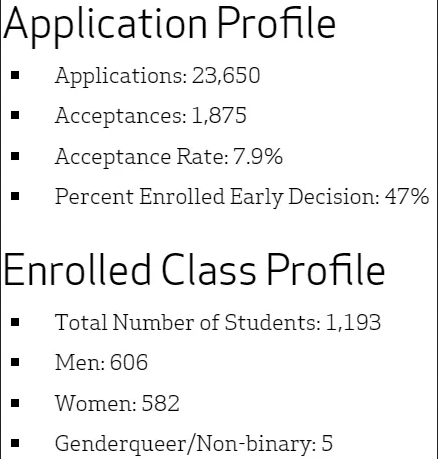The image size is (438, 459).
Task: Click the bullet beside Acceptance Rate
Action: point(15,156)
